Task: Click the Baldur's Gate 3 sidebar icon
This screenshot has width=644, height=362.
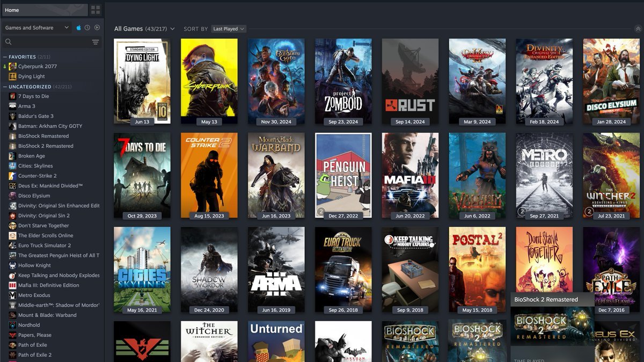Action: click(12, 116)
